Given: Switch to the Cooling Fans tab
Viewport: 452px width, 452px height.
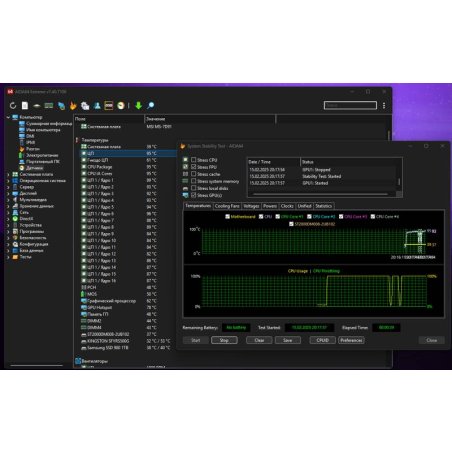Looking at the screenshot, I should pos(227,206).
